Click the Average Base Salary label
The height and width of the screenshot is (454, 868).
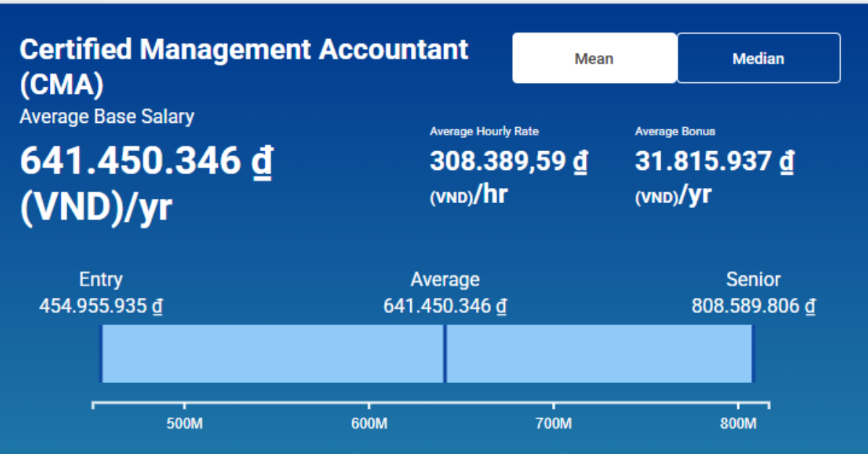coord(107,116)
